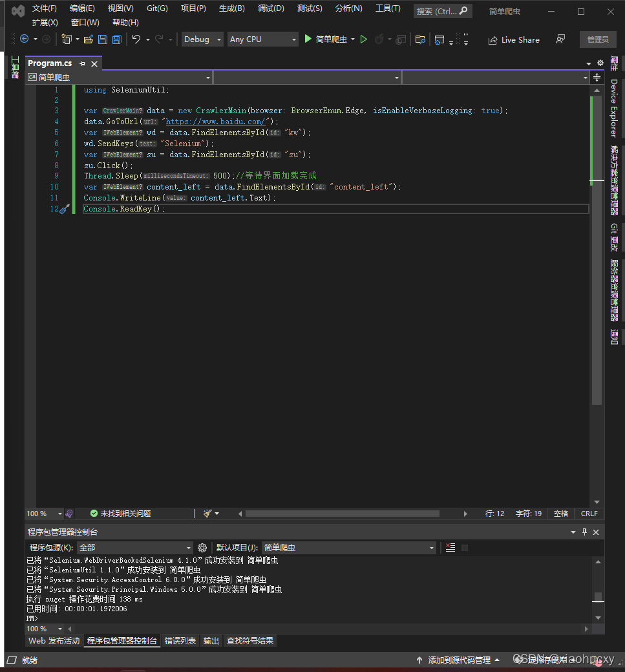Click the Save All icon

(116, 39)
